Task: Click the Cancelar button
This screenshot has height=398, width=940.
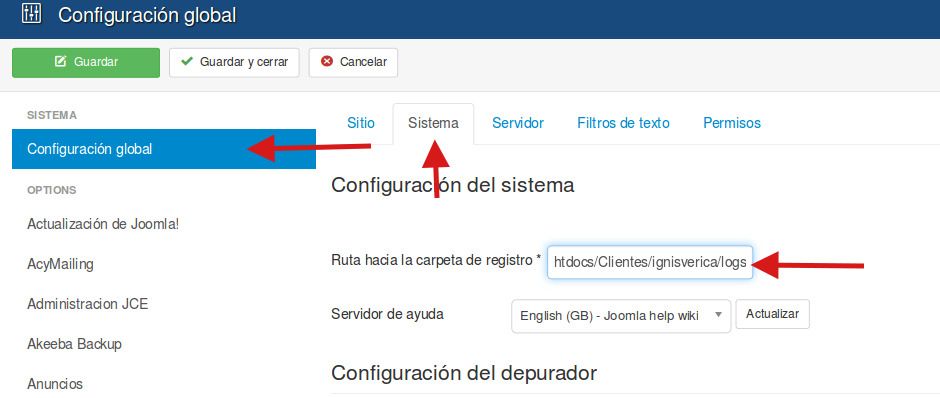Action: [353, 62]
